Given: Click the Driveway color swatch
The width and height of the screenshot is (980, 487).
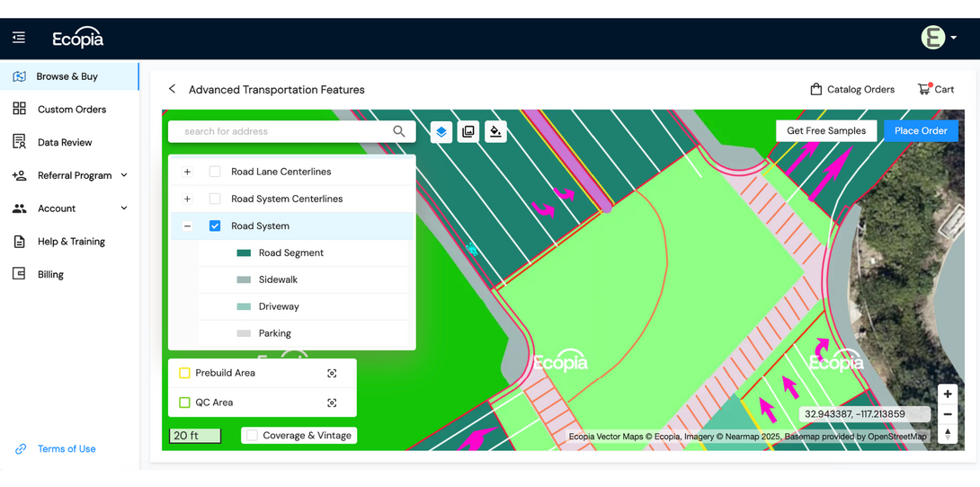Looking at the screenshot, I should click(x=244, y=306).
